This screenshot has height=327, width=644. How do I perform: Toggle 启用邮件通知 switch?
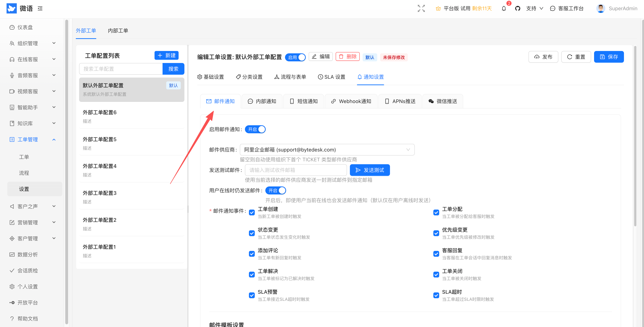click(x=255, y=129)
